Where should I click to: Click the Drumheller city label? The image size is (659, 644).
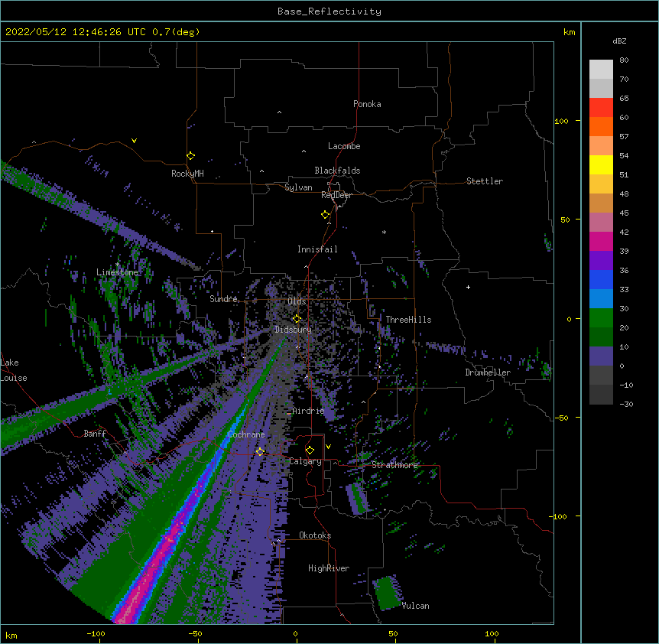[488, 372]
